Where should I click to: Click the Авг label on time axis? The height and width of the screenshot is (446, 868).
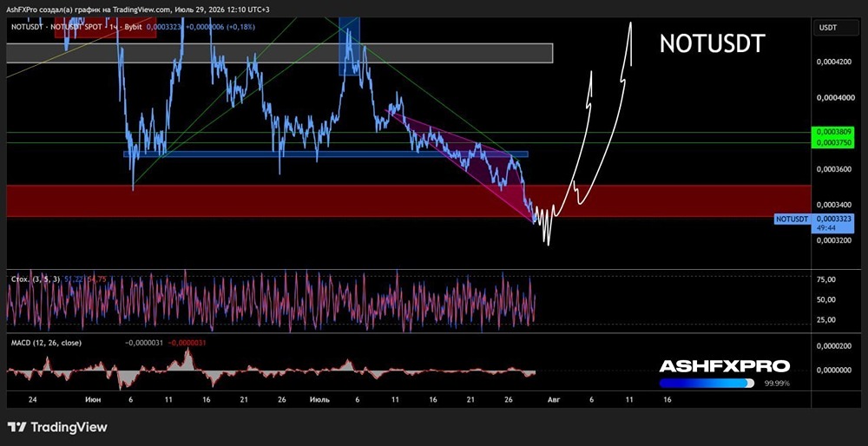(554, 399)
